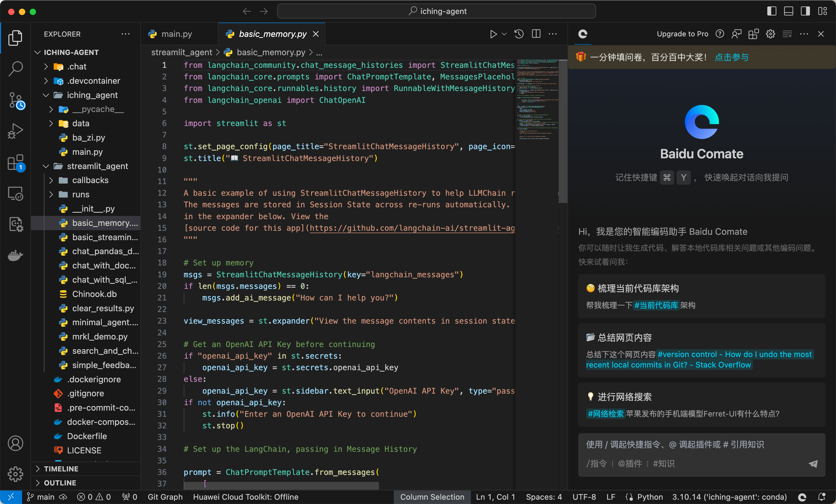Click streamlit_agent in breadcrumb
Screen dimensions: 836x504
pyautogui.click(x=182, y=52)
